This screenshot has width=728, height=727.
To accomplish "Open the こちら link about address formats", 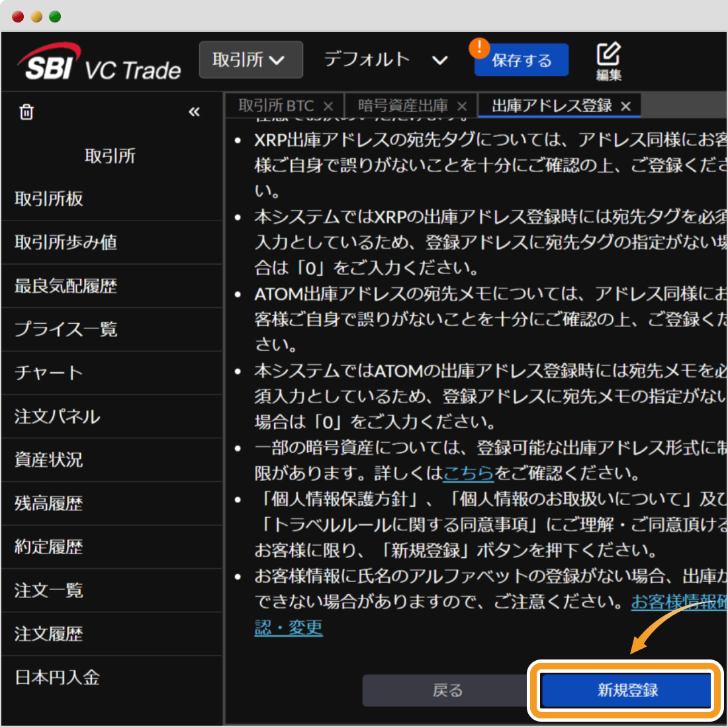I will (x=468, y=473).
